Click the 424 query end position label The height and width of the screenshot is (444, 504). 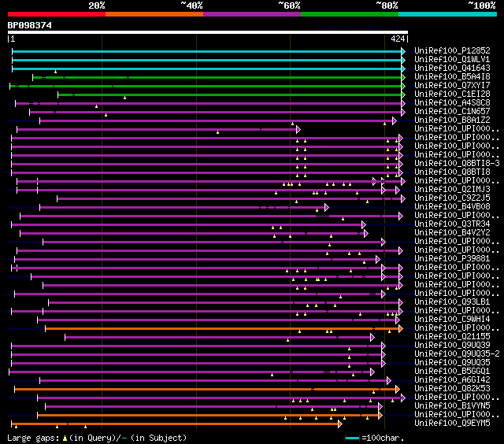tap(398, 39)
